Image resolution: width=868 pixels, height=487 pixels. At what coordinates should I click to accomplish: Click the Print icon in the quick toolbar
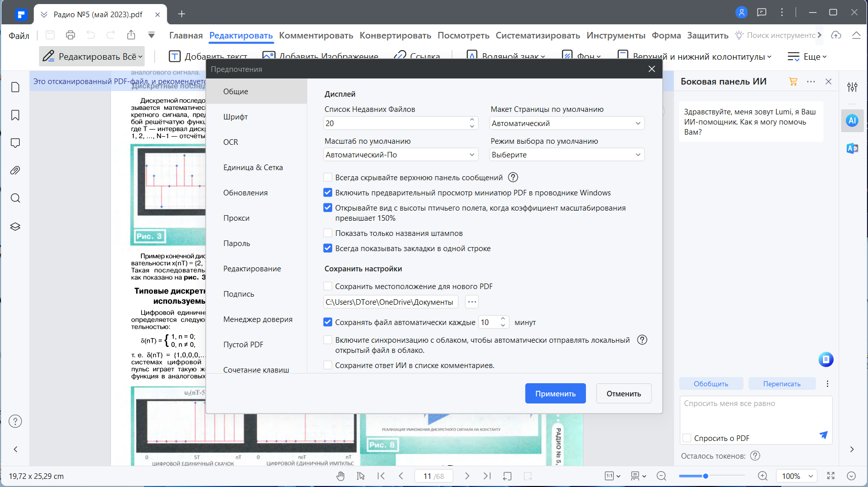70,35
